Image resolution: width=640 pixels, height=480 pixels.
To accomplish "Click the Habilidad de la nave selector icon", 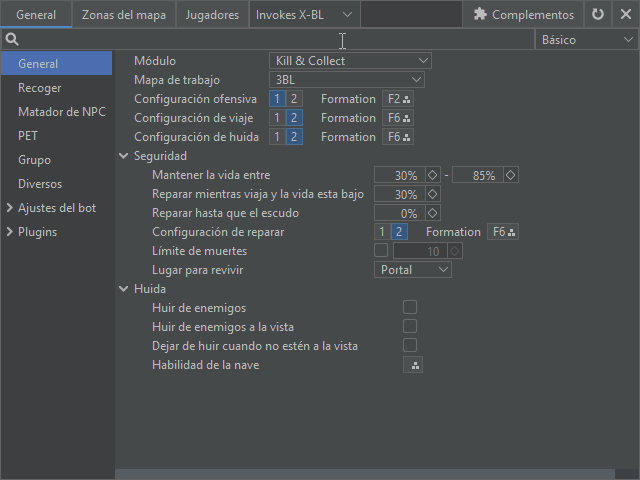I will pyautogui.click(x=413, y=366).
